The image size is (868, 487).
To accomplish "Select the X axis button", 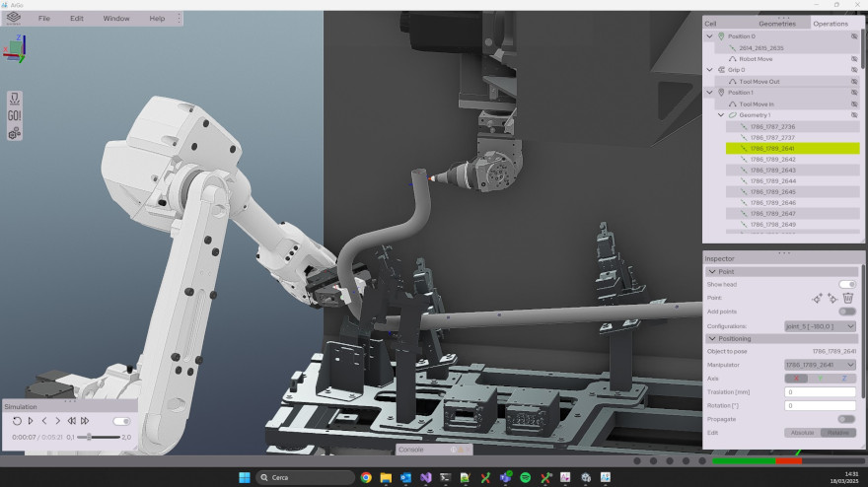I will (x=796, y=379).
